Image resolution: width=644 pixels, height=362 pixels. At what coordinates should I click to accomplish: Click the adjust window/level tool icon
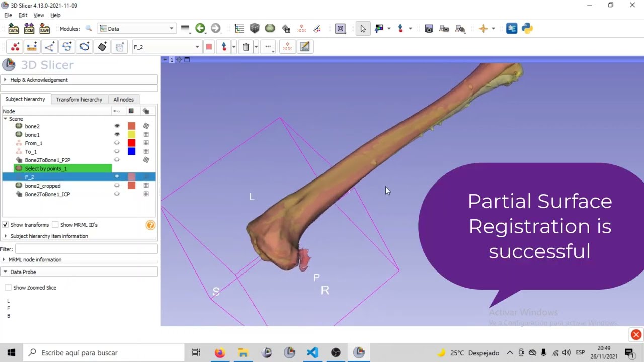379,29
